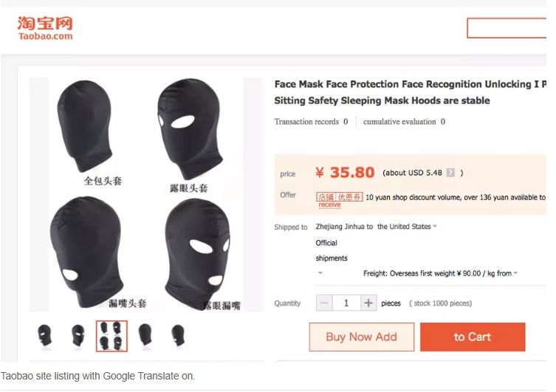
Task: Select the highlighted four-masks thumbnail
Action: click(x=111, y=336)
